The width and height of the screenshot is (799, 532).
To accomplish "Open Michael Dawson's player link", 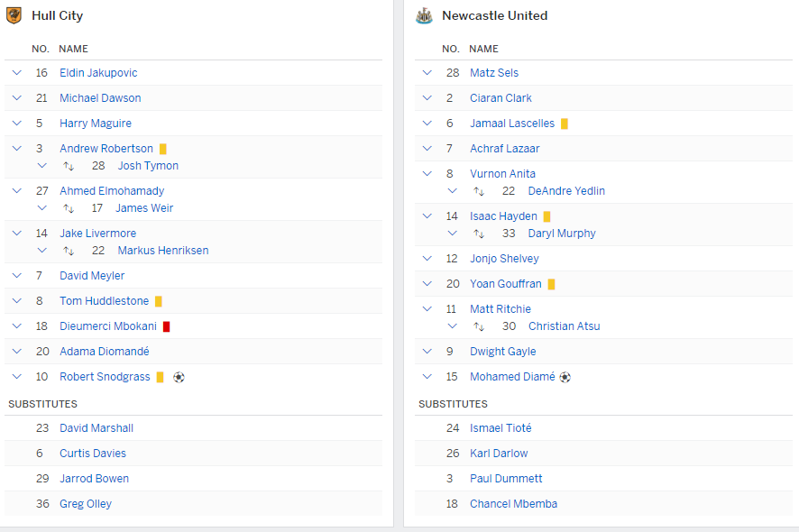I will pyautogui.click(x=100, y=98).
